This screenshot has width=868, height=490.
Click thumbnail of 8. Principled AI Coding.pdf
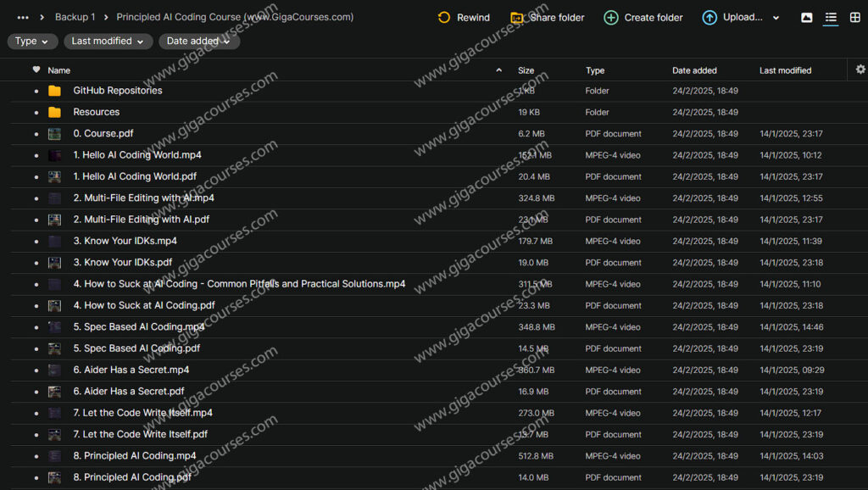point(55,478)
